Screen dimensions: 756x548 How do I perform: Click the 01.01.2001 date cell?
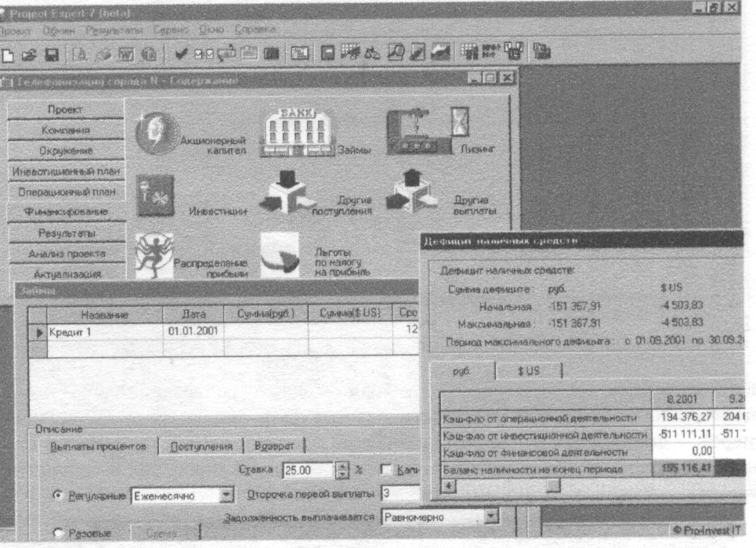click(x=193, y=331)
